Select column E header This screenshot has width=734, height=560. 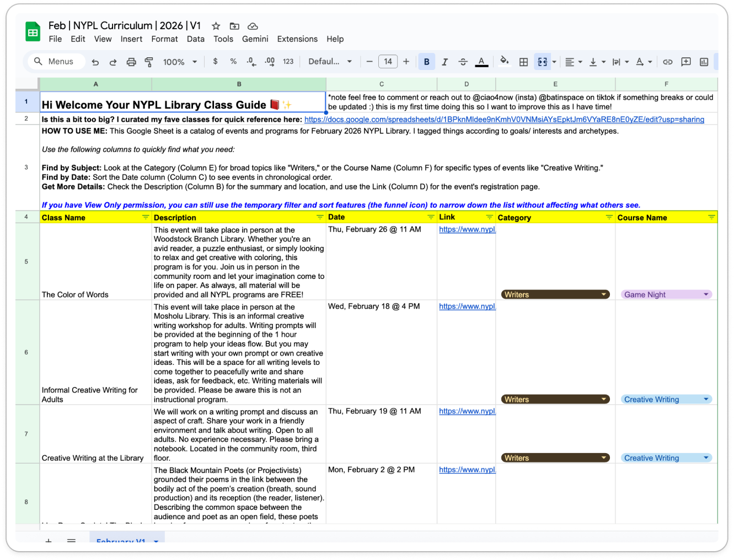[x=555, y=84]
